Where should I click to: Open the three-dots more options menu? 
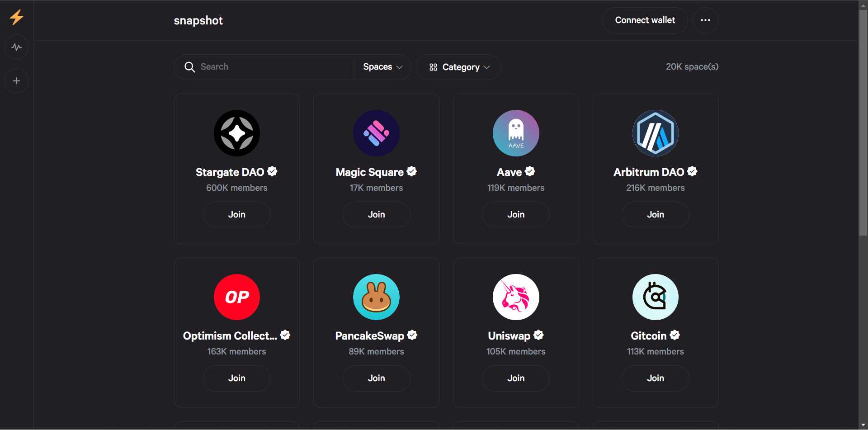(705, 20)
